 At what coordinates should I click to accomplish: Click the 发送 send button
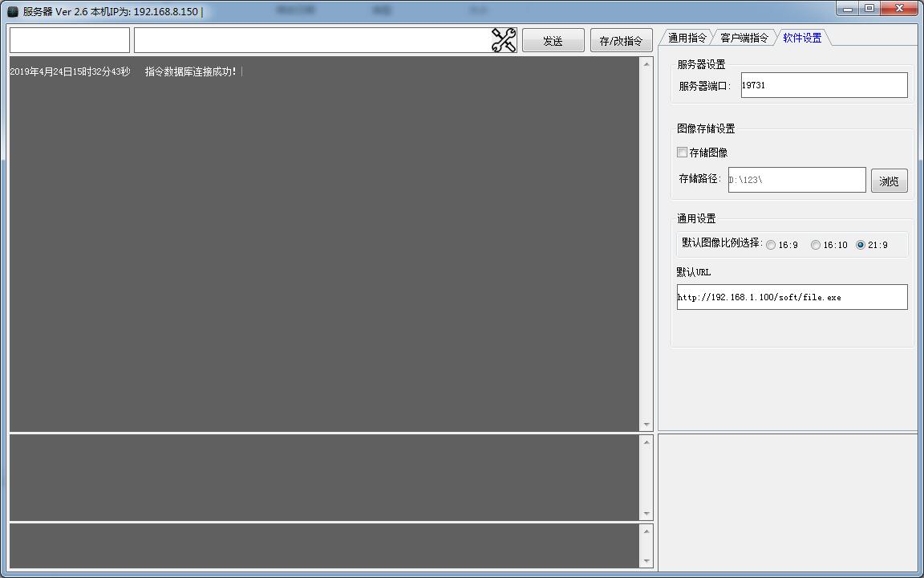pyautogui.click(x=553, y=41)
